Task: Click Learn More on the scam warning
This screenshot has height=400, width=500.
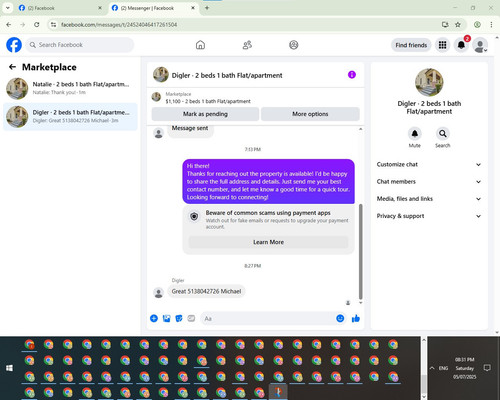Action: [268, 242]
